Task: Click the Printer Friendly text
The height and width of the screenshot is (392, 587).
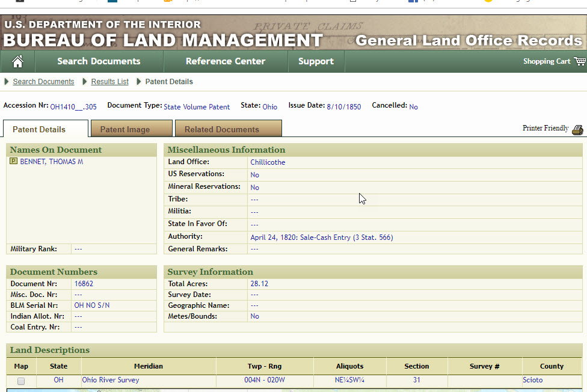Action: (546, 128)
